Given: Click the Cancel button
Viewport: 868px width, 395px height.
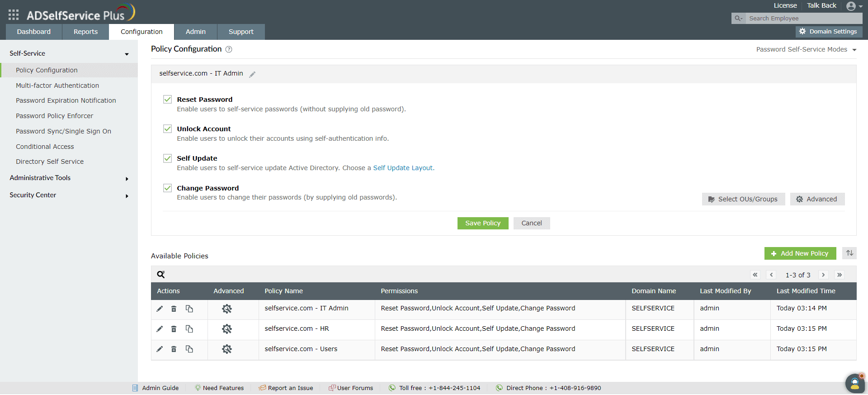Looking at the screenshot, I should [x=532, y=223].
